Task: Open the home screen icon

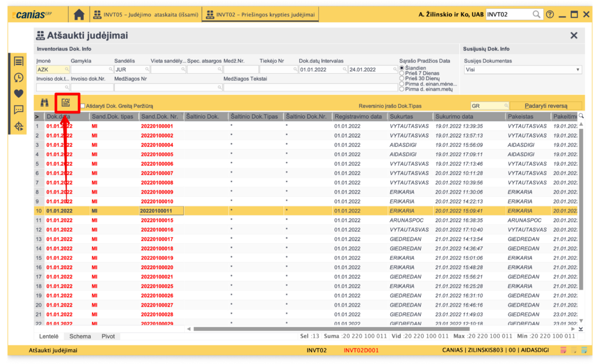Action: tap(79, 14)
